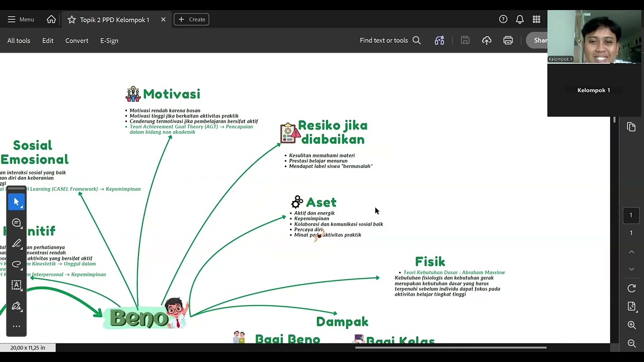Click the page size 20,00 x 11,25 in label
This screenshot has height=362, width=644.
(x=28, y=347)
